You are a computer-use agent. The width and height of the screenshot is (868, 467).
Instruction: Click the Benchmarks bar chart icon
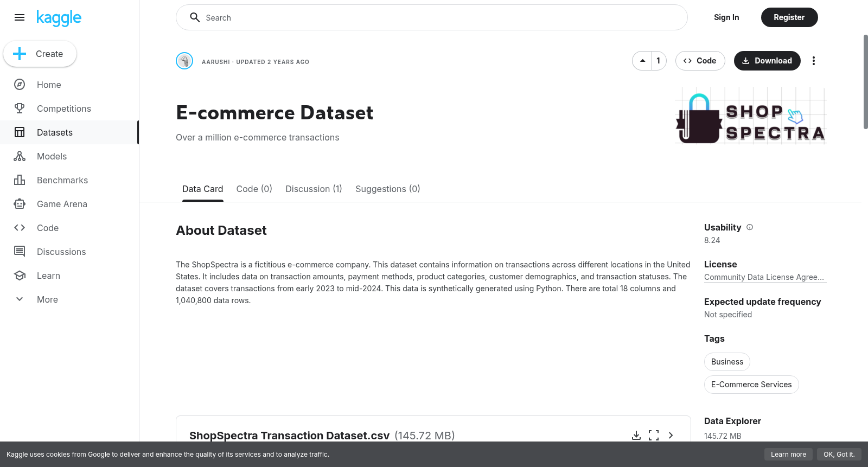point(20,180)
